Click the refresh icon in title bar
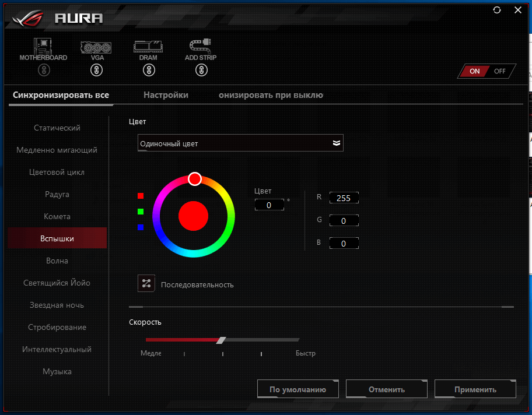This screenshot has width=532, height=415. click(x=497, y=10)
